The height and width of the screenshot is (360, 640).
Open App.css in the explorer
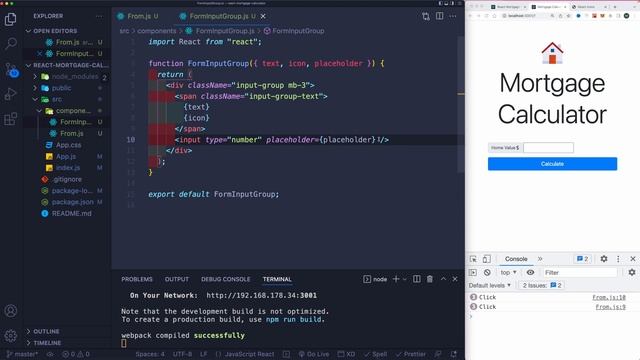pyautogui.click(x=68, y=145)
